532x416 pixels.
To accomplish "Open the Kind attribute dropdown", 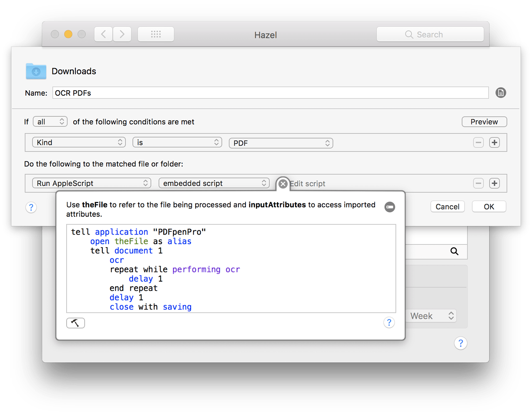I will tap(79, 143).
